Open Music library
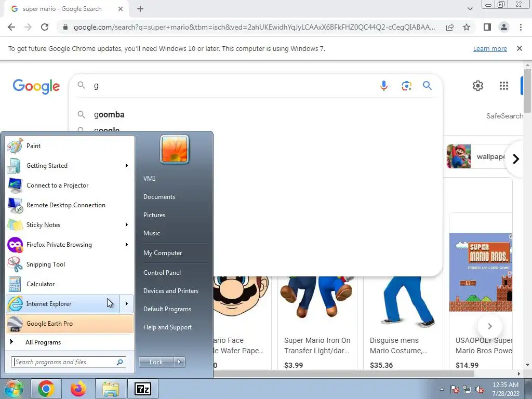Image resolution: width=532 pixels, height=399 pixels. [x=151, y=233]
